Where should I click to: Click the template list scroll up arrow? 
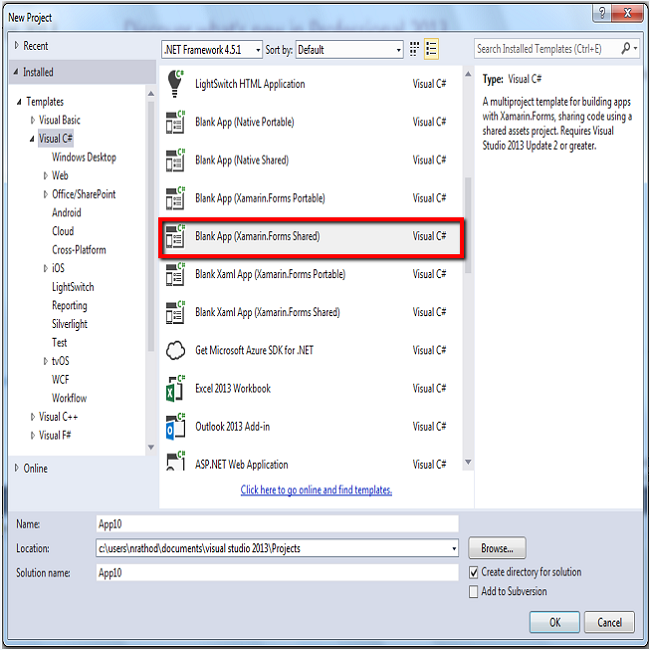[x=468, y=74]
